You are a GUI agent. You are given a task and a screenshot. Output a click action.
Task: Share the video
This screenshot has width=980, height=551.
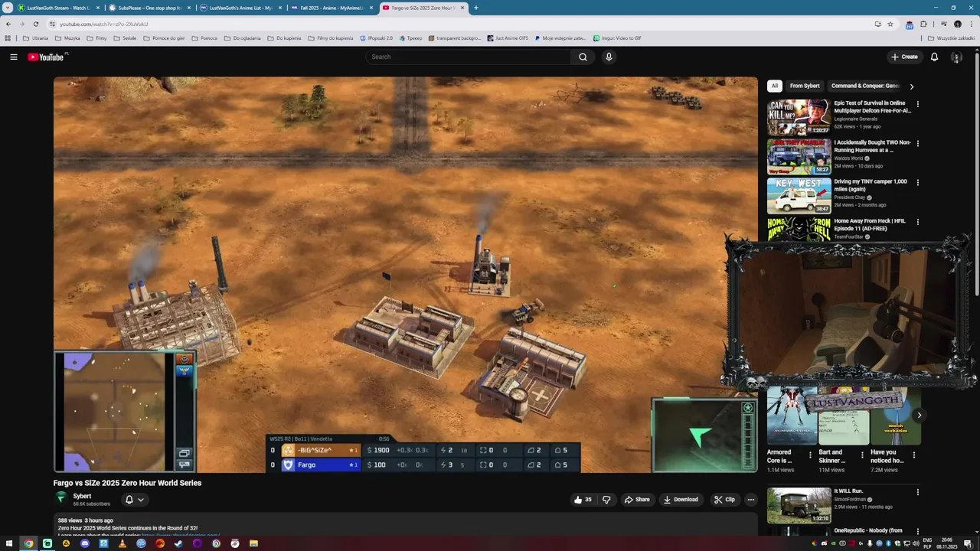coord(637,500)
